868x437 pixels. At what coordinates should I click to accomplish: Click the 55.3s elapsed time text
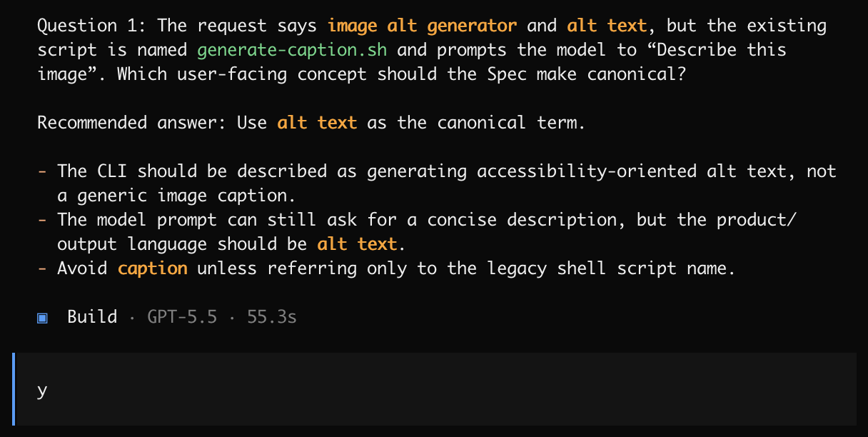click(272, 317)
